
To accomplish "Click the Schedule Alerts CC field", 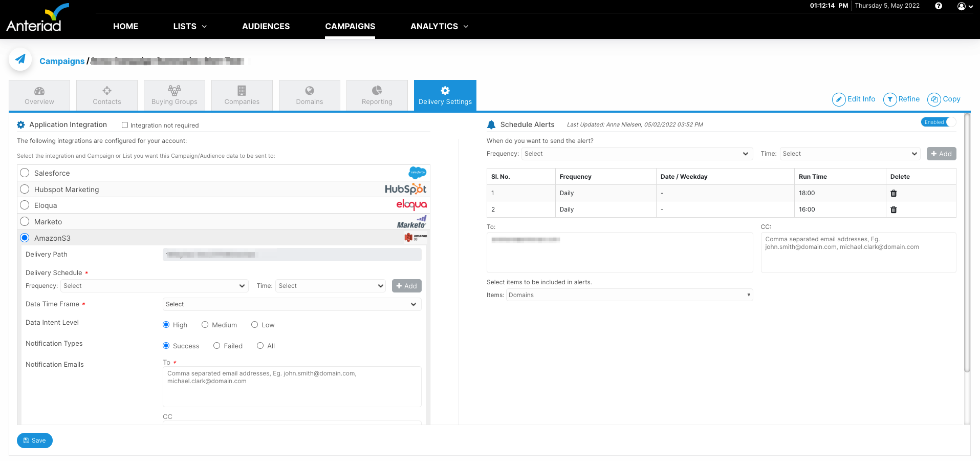I will [x=859, y=253].
